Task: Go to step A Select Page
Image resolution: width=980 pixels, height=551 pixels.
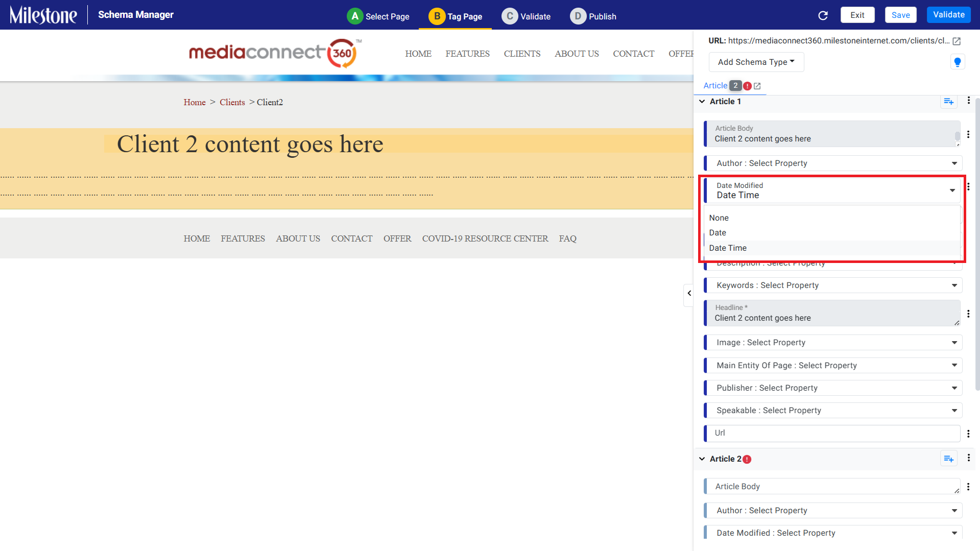Action: point(378,16)
